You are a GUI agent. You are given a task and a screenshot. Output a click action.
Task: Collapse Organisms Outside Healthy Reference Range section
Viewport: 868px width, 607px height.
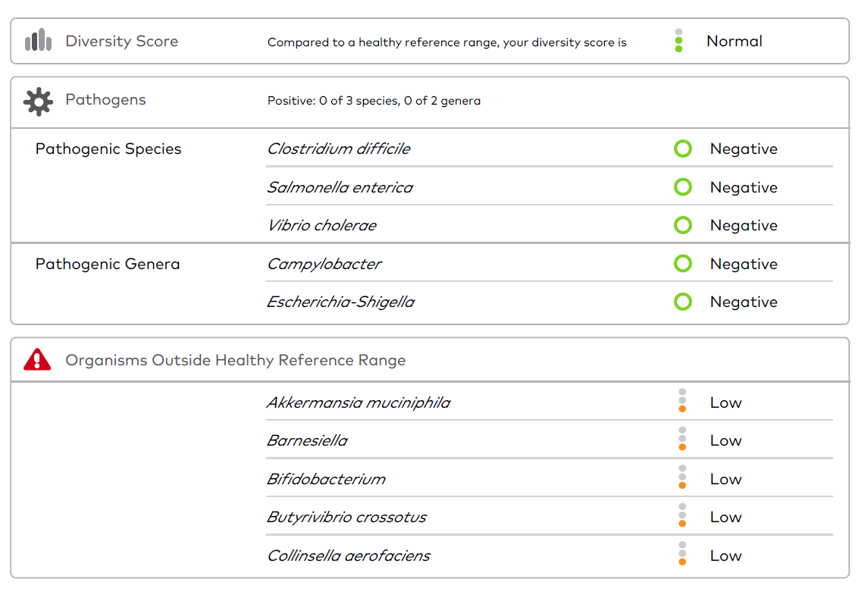(x=430, y=360)
